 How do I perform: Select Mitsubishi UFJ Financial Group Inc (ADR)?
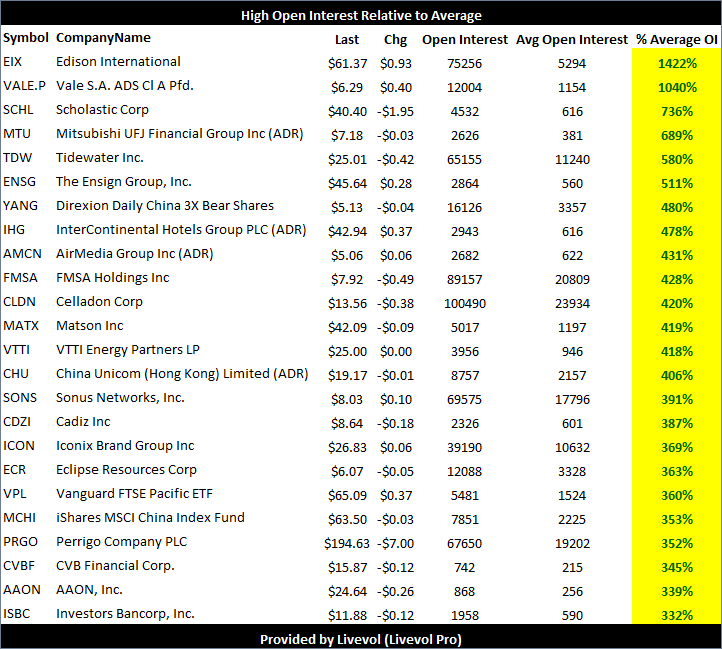180,134
